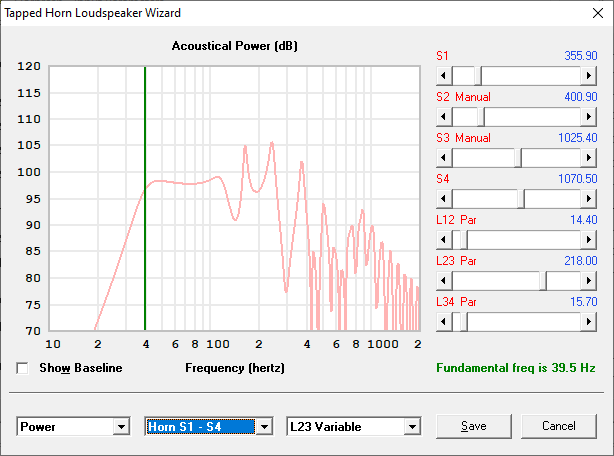This screenshot has width=614, height=456.
Task: Click the S2 slider thumb
Action: [x=481, y=117]
